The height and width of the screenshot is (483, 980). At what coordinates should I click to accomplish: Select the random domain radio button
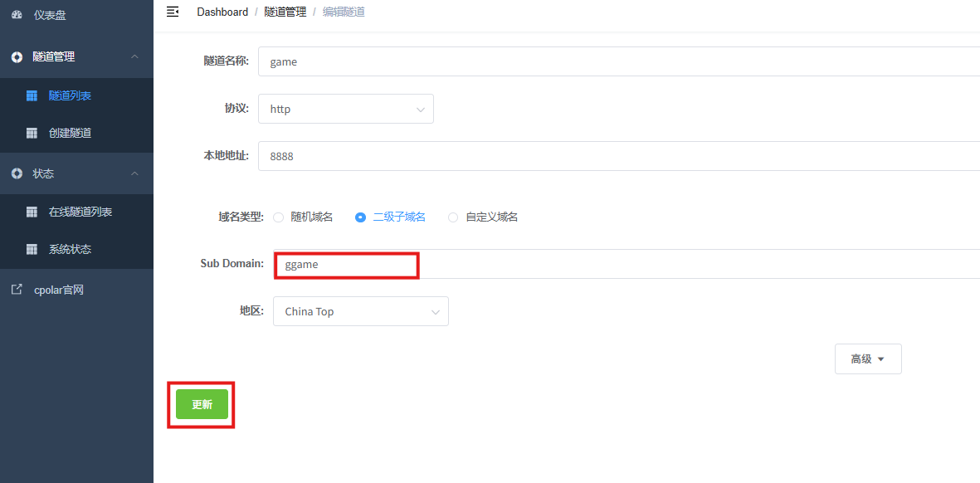coord(279,217)
